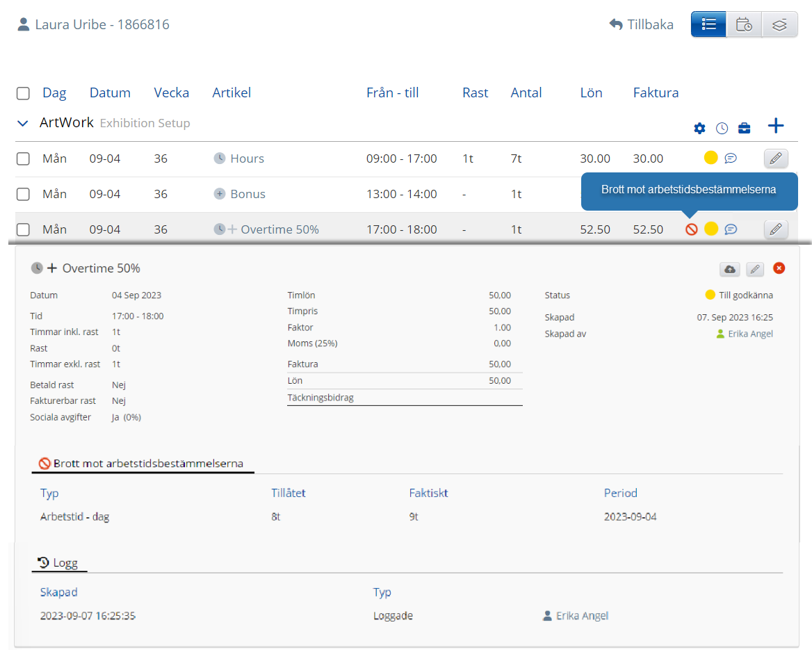
Task: Click the Täckningsbidrag row label
Action: 320,398
